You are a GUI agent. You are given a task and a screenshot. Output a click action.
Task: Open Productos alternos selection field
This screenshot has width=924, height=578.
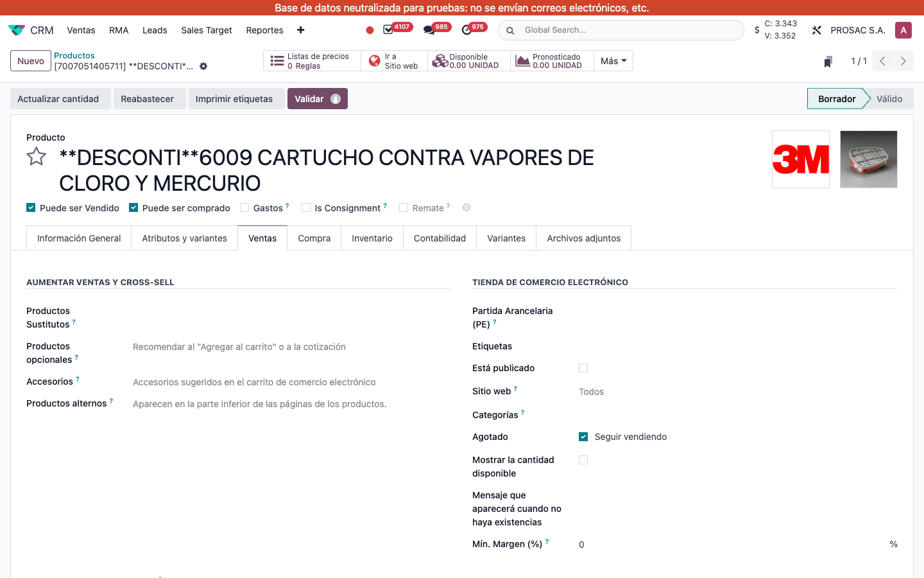coord(292,404)
